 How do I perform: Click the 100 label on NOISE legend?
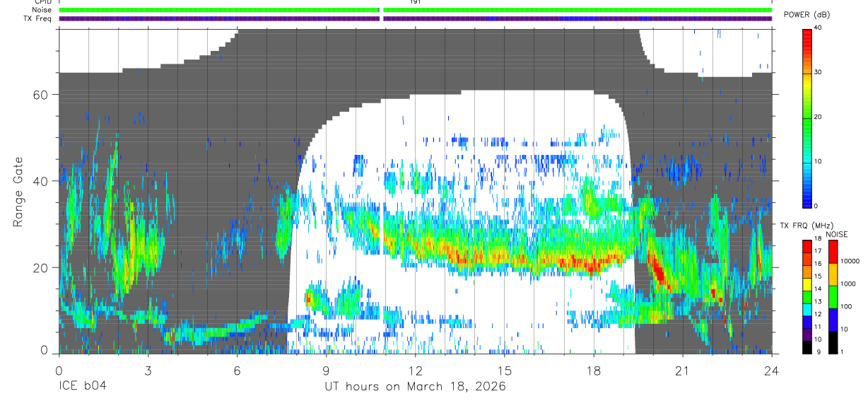pos(846,306)
